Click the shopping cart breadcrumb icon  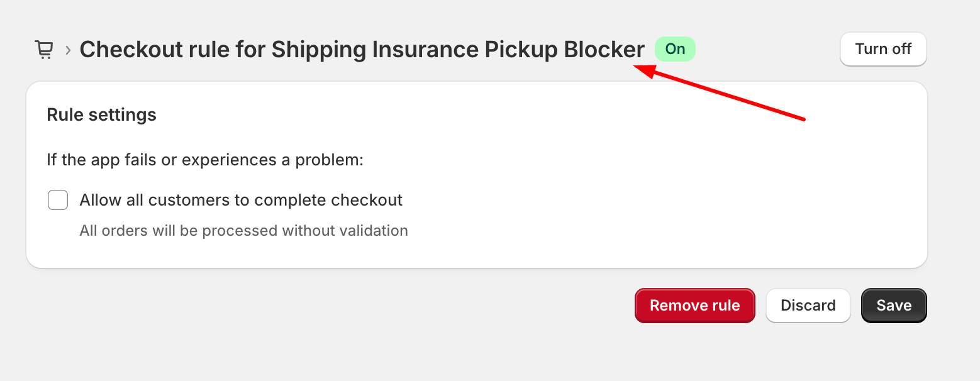[x=43, y=50]
